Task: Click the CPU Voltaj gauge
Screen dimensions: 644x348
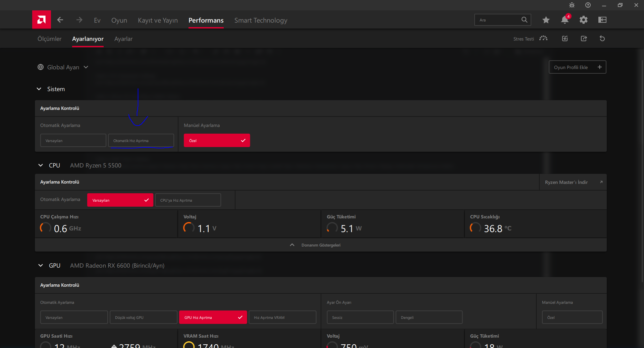Action: 189,228
